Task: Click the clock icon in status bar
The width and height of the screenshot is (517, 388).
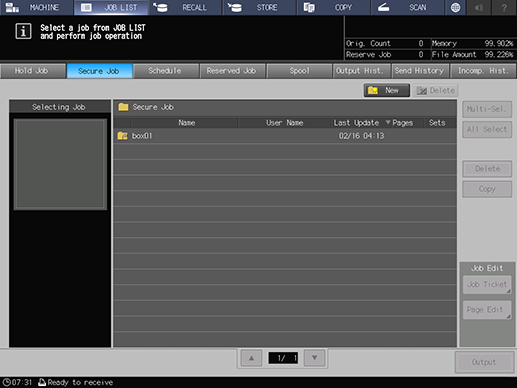Action: click(6, 382)
